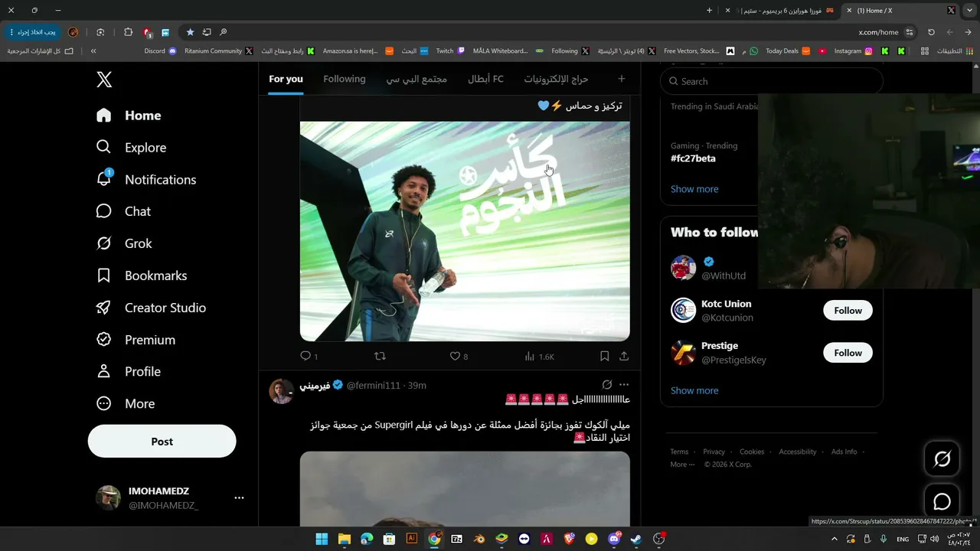Screen dimensions: 980x551
Task: Open the blue Chrome action-required menu
Action: click(x=31, y=32)
